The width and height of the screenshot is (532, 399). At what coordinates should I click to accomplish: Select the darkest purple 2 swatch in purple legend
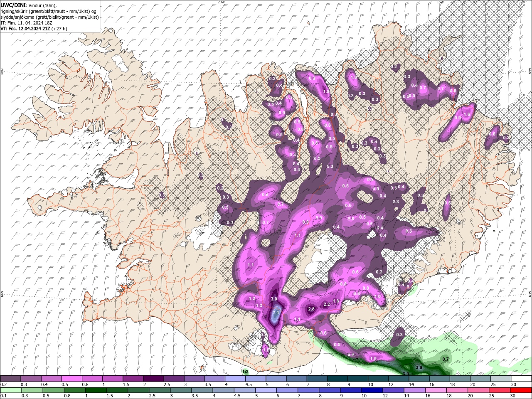153,379
